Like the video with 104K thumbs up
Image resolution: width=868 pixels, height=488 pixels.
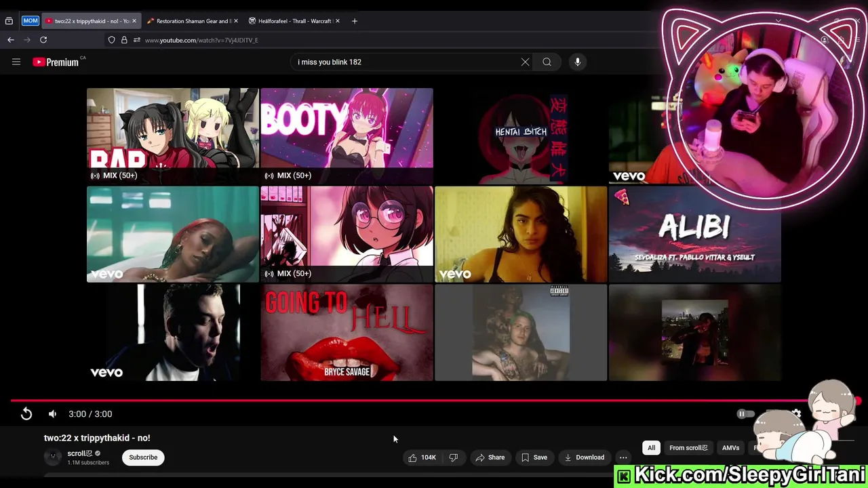(422, 457)
